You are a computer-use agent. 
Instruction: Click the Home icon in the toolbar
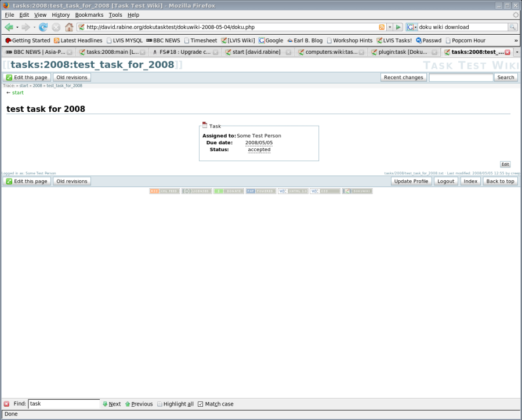69,27
